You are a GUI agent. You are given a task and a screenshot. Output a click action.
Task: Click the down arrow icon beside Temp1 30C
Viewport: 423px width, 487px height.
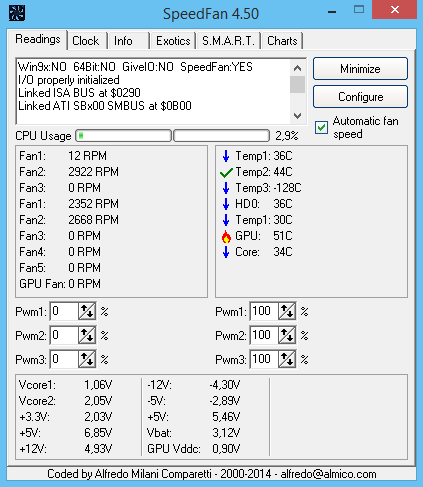(x=226, y=220)
